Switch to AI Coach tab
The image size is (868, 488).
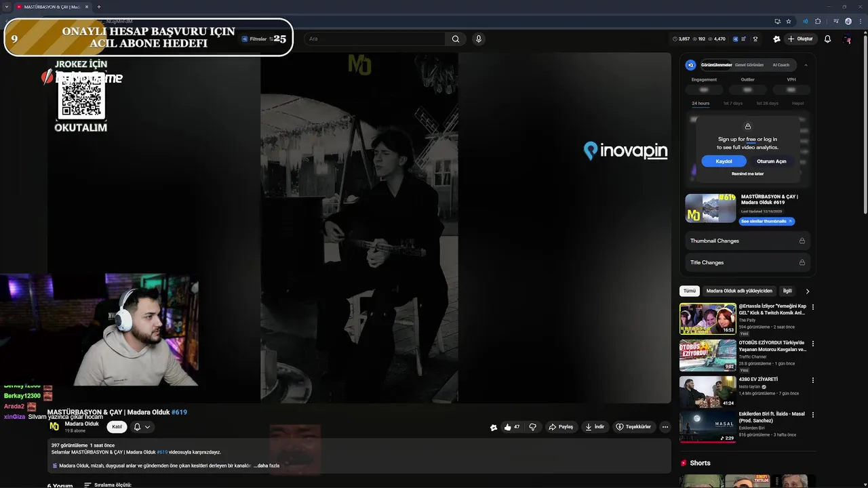[781, 65]
